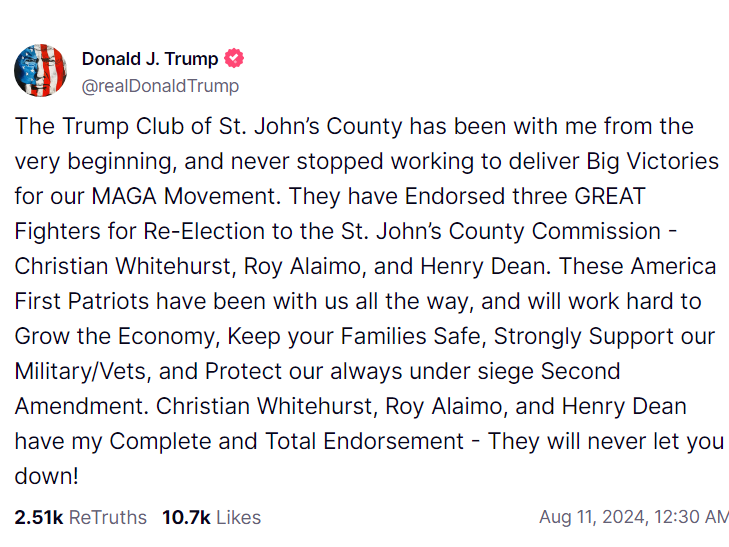The image size is (729, 547).
Task: Click Donald J. Trump's profile avatar
Action: (39, 70)
